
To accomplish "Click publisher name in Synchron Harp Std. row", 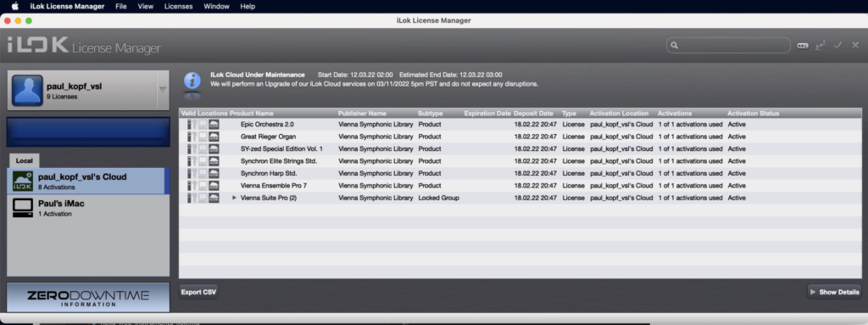I will [376, 173].
